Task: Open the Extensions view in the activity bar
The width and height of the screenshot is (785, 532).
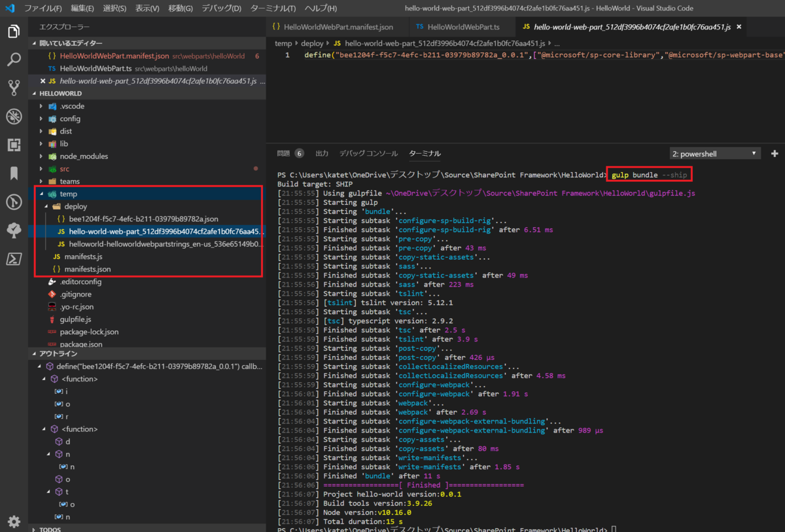Action: click(14, 145)
